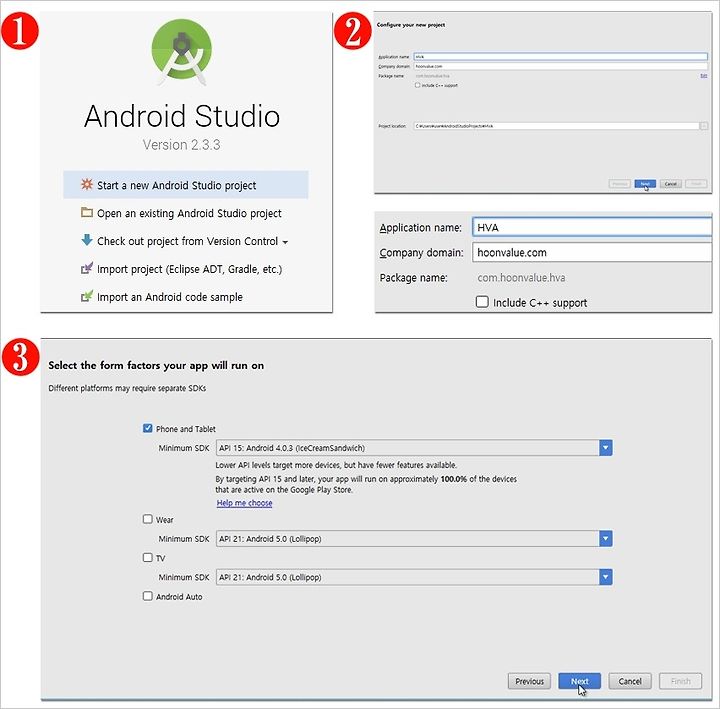Choose Import project (Eclipse ADT, Gradle, etc.)

tap(181, 269)
